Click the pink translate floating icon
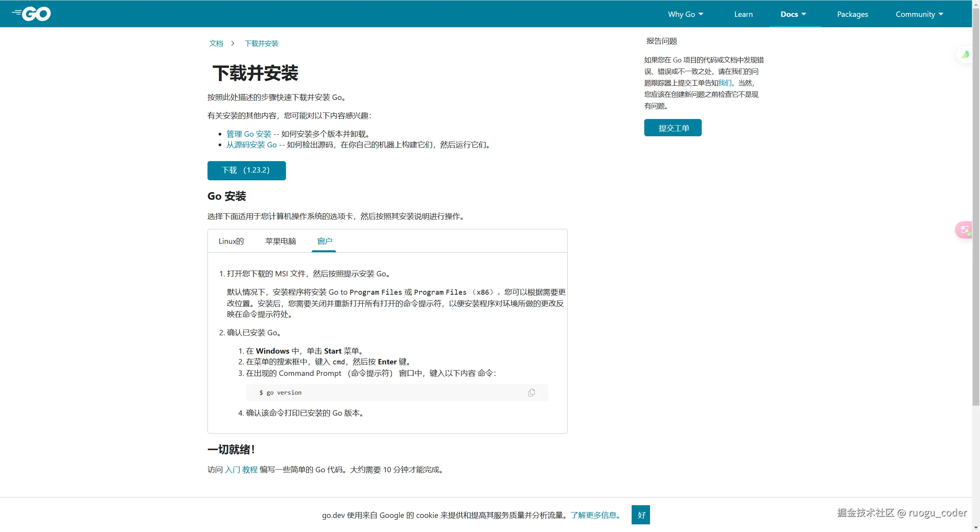 coord(964,230)
